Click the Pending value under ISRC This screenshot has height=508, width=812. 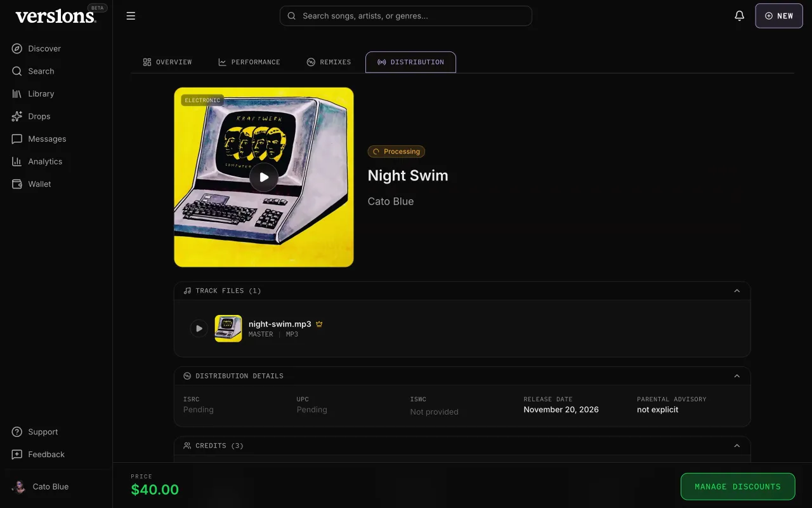coord(199,410)
